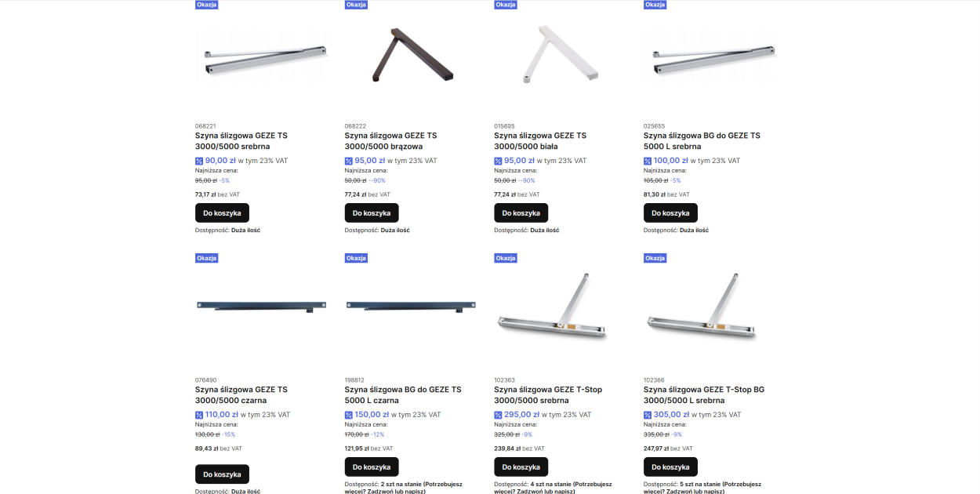Add GEZE TS 3000/5000 biała to cart

(x=521, y=212)
